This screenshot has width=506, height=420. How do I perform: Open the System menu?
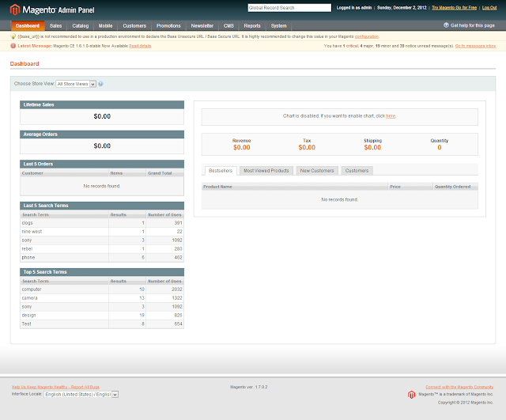[x=278, y=26]
